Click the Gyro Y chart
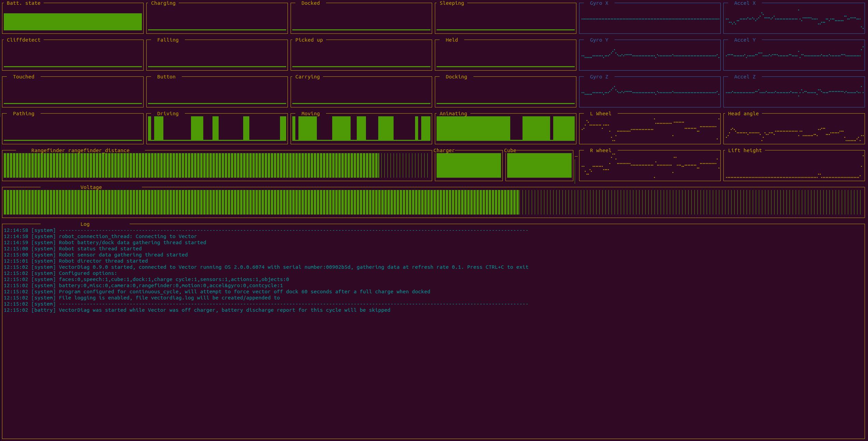Screen dimensions: 868x441 click(650, 55)
